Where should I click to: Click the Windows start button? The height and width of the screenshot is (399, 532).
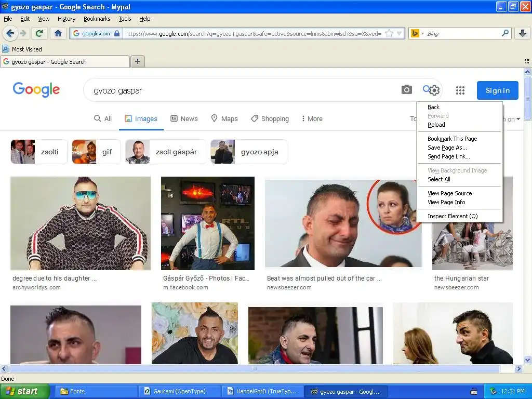click(25, 391)
